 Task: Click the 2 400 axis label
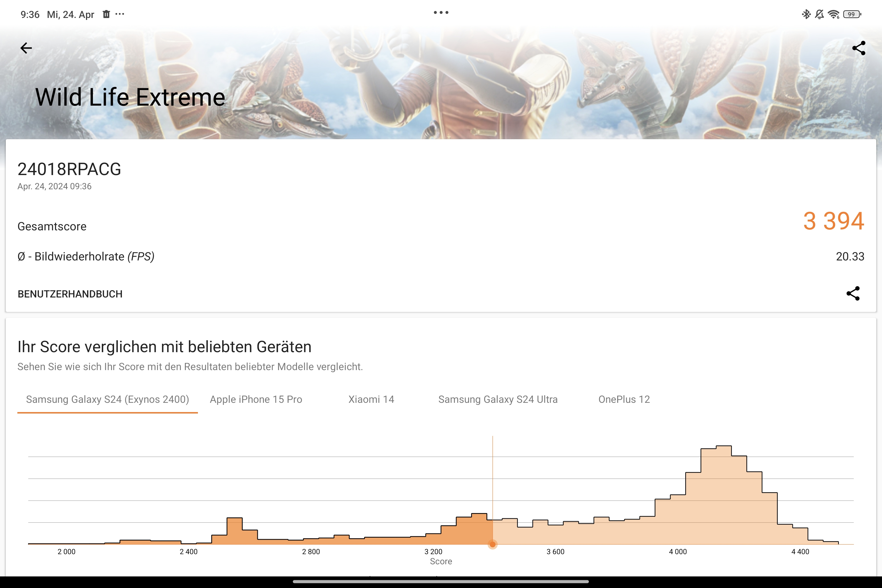[x=188, y=552]
